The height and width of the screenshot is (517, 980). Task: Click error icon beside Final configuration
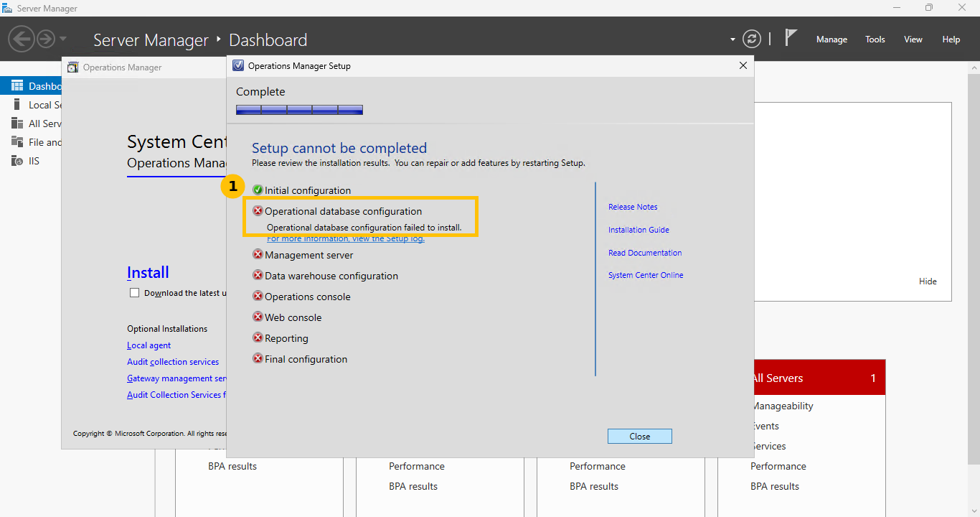(258, 358)
